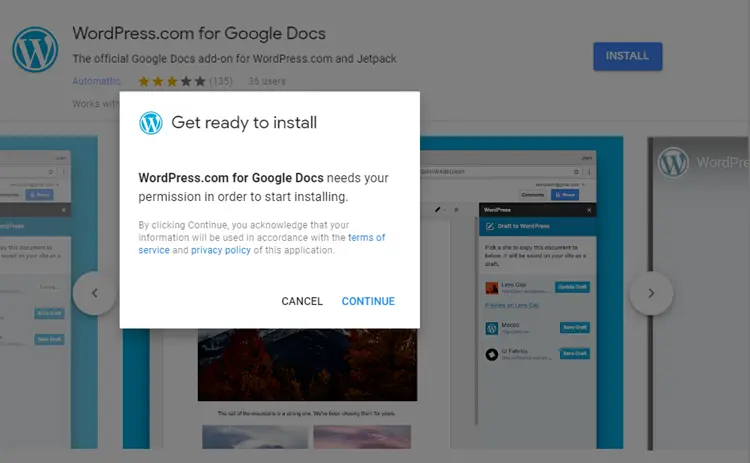Image resolution: width=750 pixels, height=463 pixels.
Task: Click the Lens Cap site thumbnail
Action: tap(492, 287)
